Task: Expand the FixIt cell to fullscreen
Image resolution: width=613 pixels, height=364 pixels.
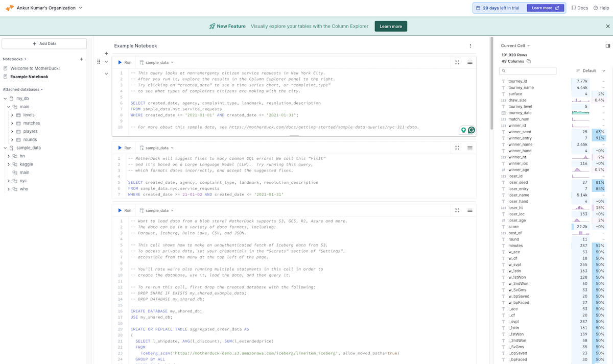Action: [457, 148]
